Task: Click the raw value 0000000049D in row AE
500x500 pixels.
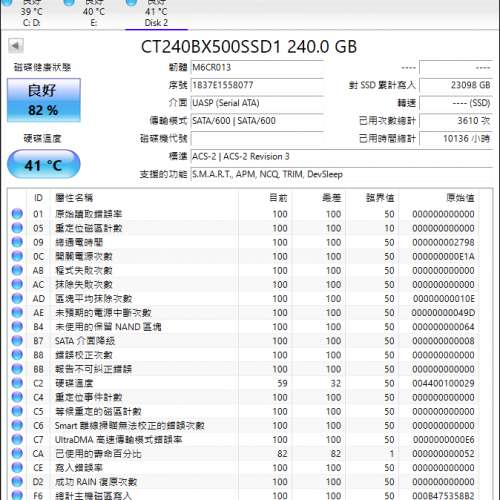Action: 443,313
